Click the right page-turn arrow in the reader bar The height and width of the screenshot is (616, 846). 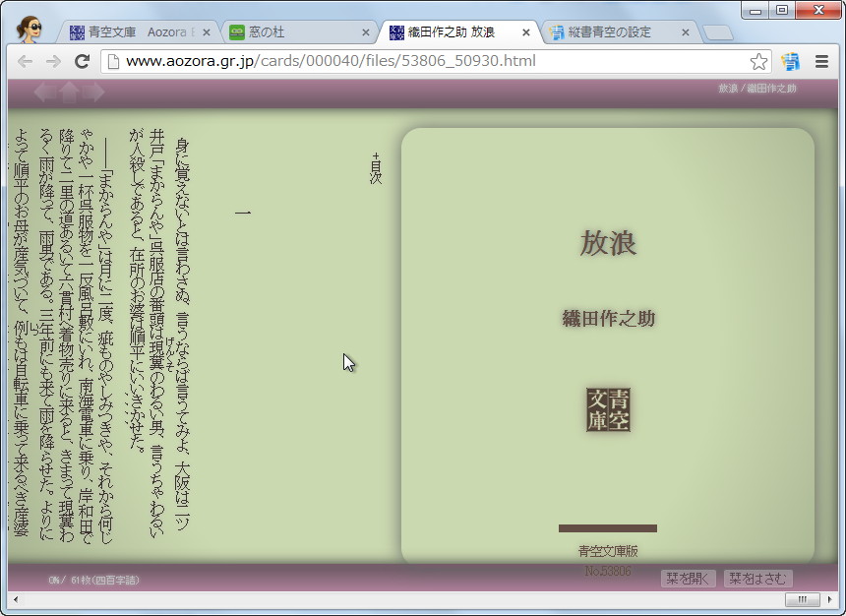pos(93,92)
